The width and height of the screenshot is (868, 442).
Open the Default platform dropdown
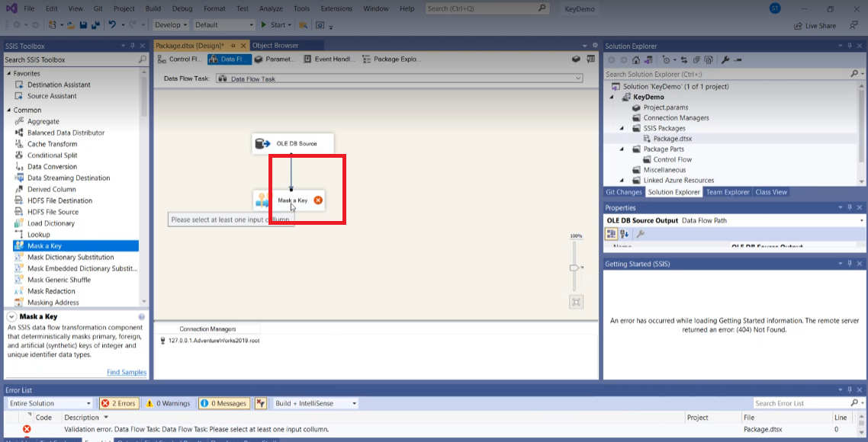[x=225, y=25]
